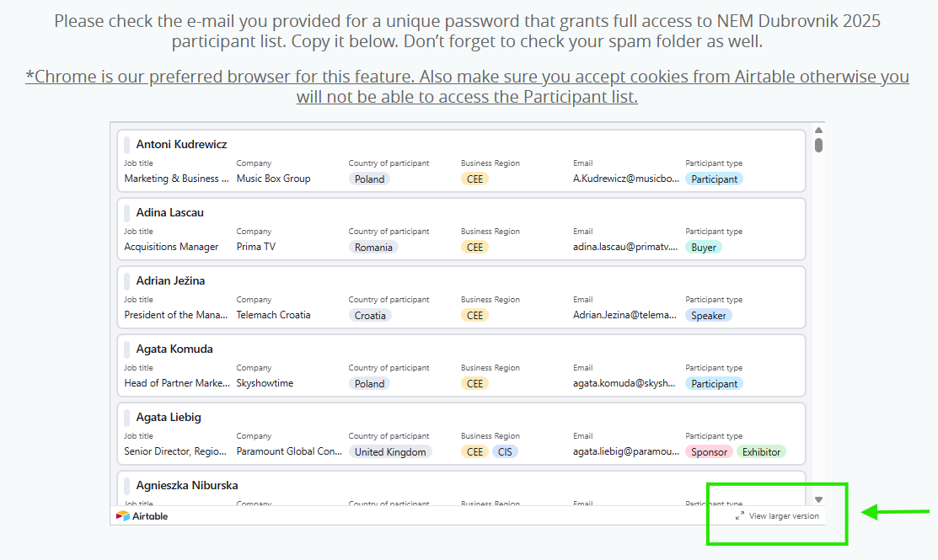This screenshot has width=938, height=560.
Task: Click the CEE tag in Agata Liebig's card
Action: click(475, 451)
